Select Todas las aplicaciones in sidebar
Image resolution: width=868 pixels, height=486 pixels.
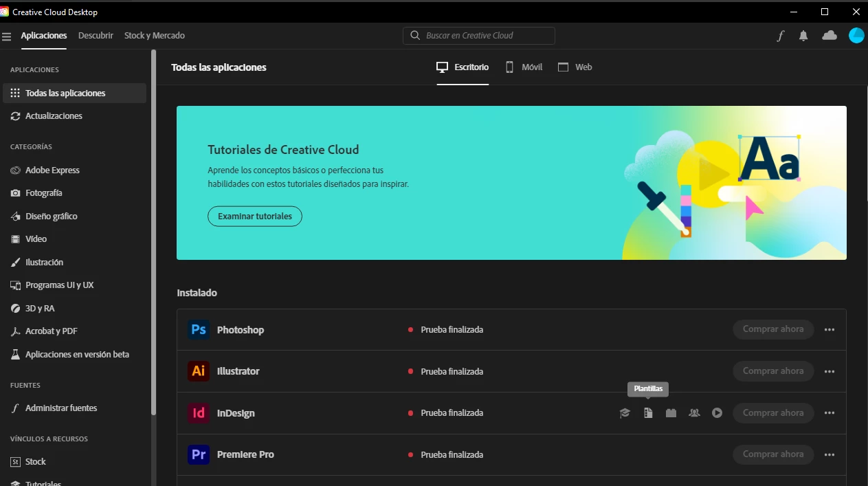75,93
